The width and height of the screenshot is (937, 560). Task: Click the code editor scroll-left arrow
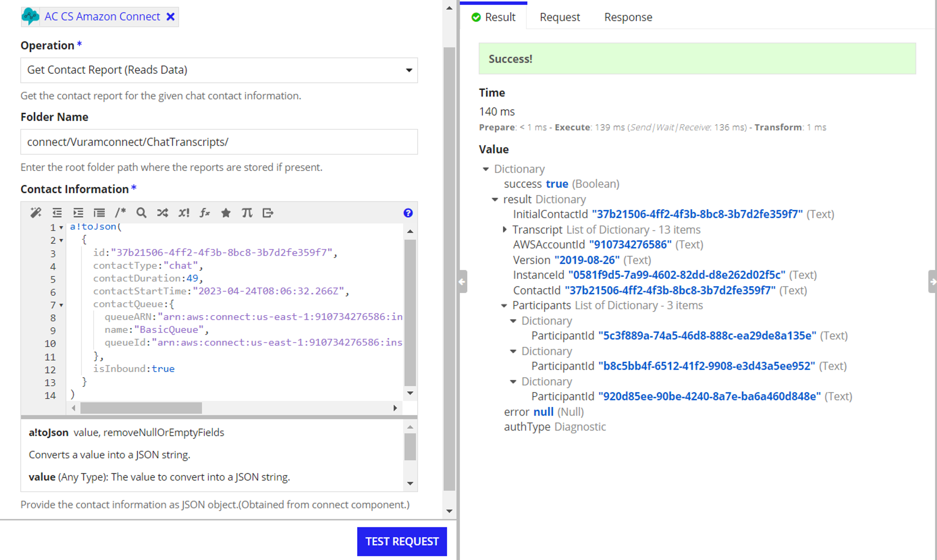pos(74,408)
